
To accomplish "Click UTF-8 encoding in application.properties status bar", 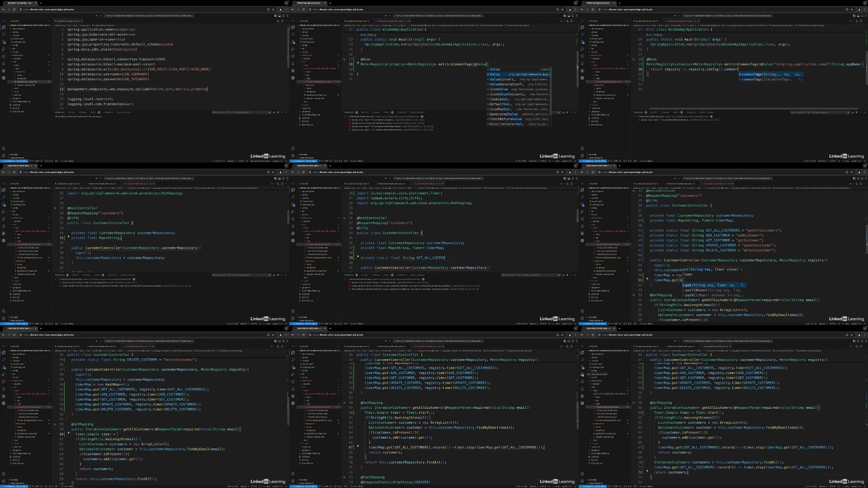I will (x=241, y=161).
